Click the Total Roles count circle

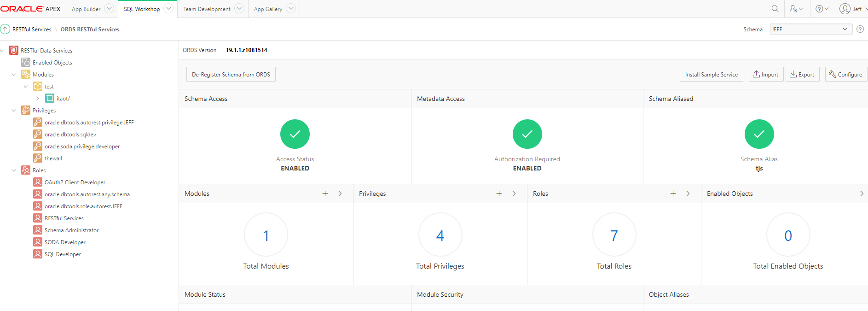614,235
